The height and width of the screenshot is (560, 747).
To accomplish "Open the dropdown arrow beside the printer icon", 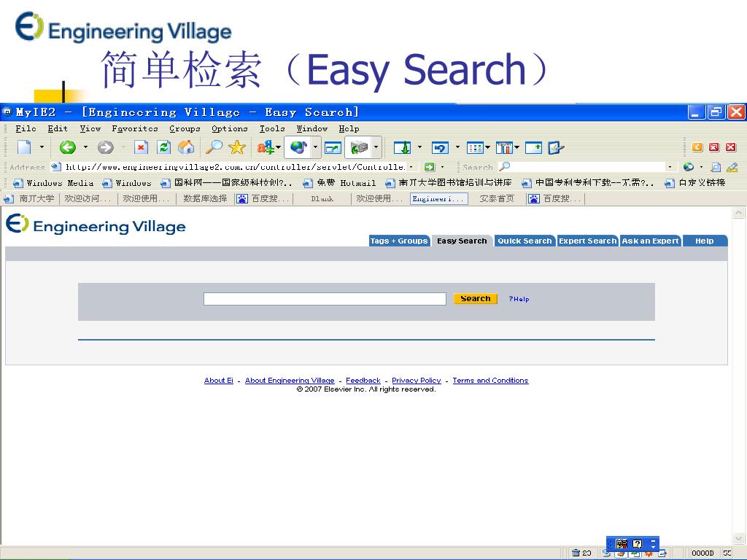I will pyautogui.click(x=376, y=147).
